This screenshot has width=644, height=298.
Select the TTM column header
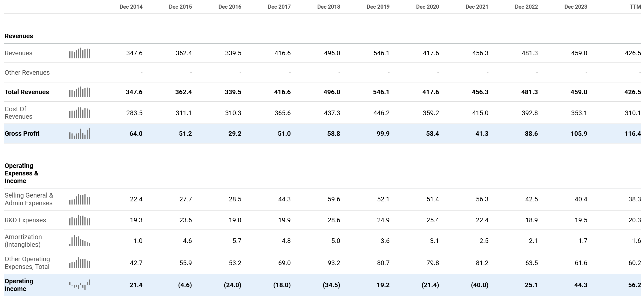click(x=635, y=7)
